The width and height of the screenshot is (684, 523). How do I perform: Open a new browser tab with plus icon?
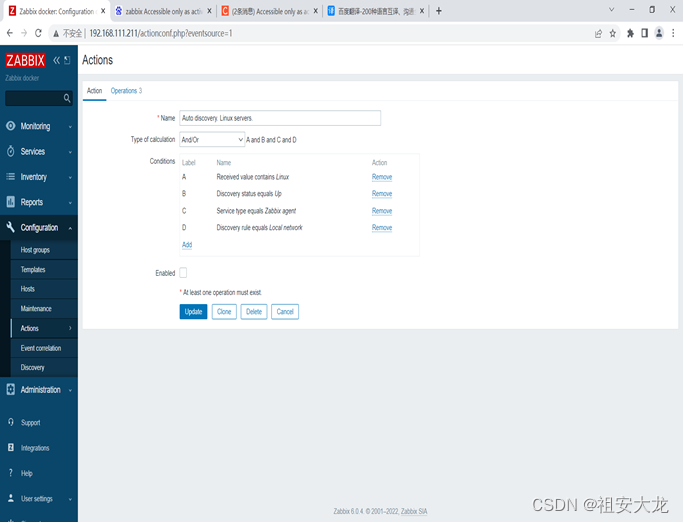pyautogui.click(x=439, y=11)
